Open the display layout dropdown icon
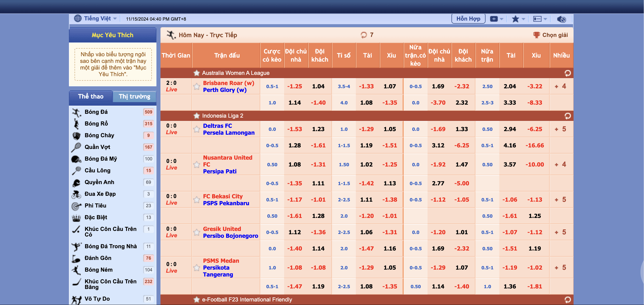644x305 pixels. [x=540, y=19]
